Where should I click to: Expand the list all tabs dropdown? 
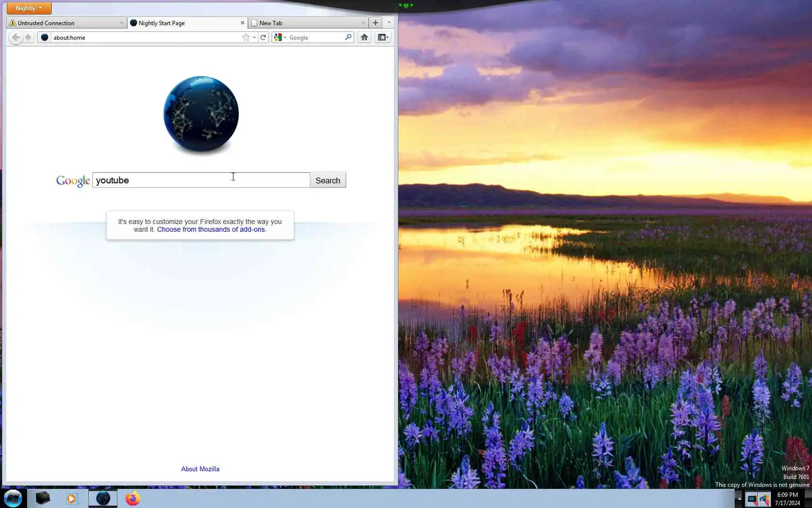[x=389, y=23]
